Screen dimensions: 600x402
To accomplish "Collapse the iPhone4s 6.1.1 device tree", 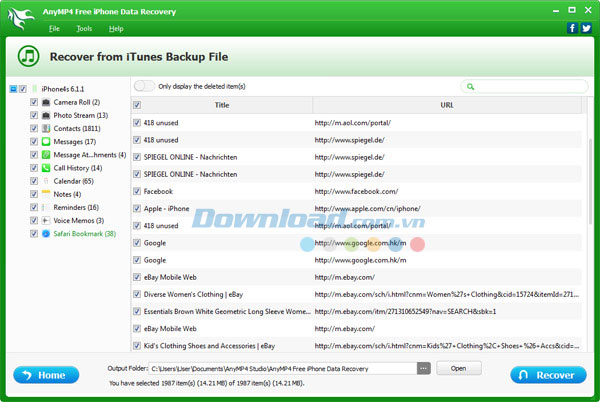I will pyautogui.click(x=13, y=89).
